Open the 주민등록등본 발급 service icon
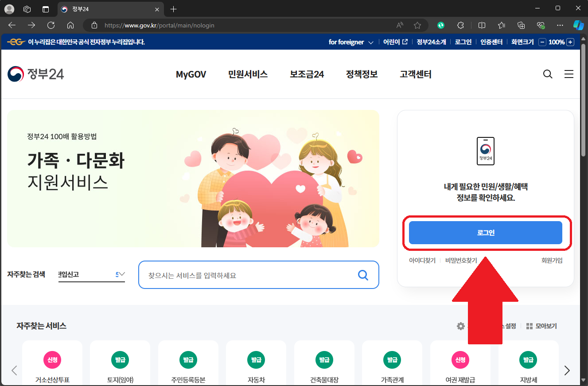 (188, 359)
